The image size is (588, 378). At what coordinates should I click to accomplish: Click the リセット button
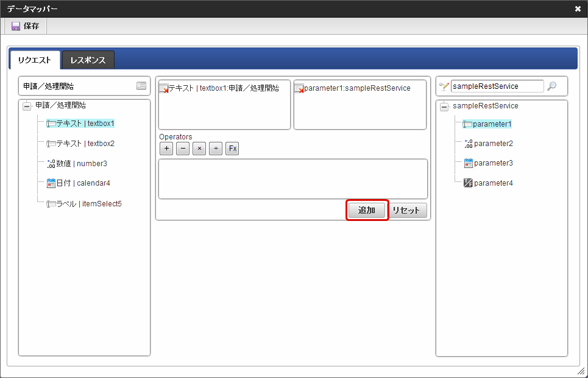point(406,210)
